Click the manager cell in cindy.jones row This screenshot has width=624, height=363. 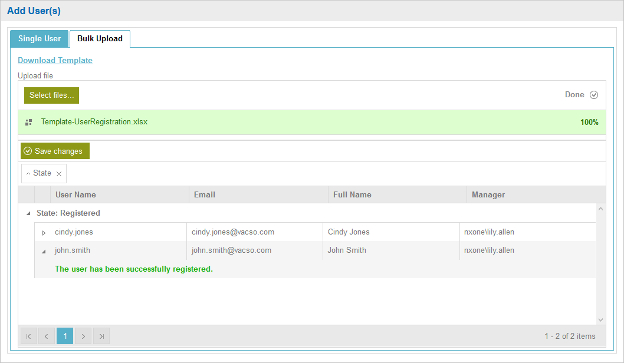click(x=528, y=232)
